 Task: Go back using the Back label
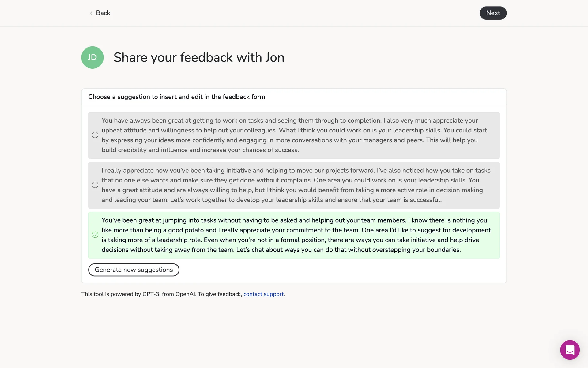point(103,13)
